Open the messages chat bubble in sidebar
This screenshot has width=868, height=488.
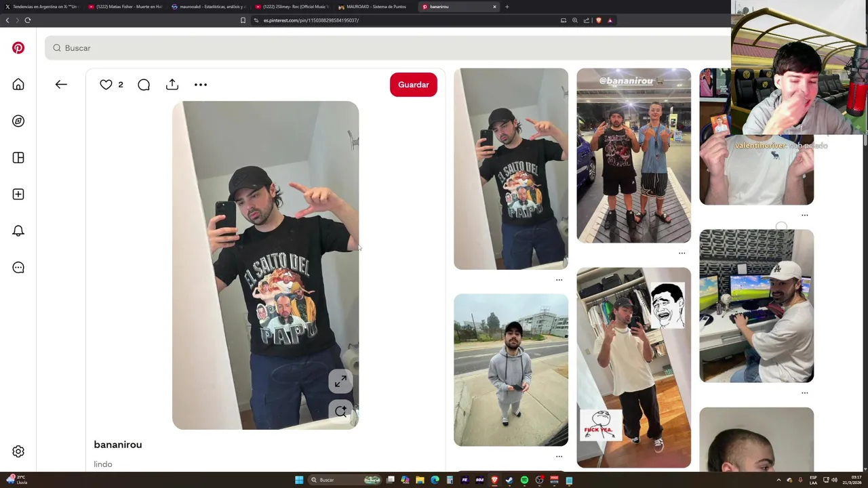coord(18,268)
